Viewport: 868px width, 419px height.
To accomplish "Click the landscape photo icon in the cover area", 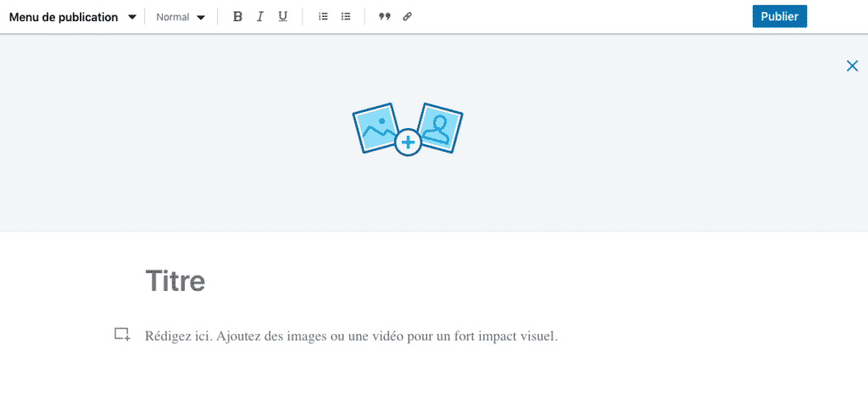I will click(374, 128).
